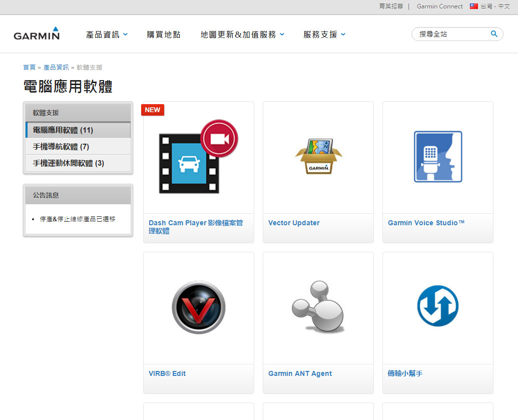Image resolution: width=518 pixels, height=420 pixels.
Task: Open the 地圖更新&加值服務 menu
Action: coord(238,35)
